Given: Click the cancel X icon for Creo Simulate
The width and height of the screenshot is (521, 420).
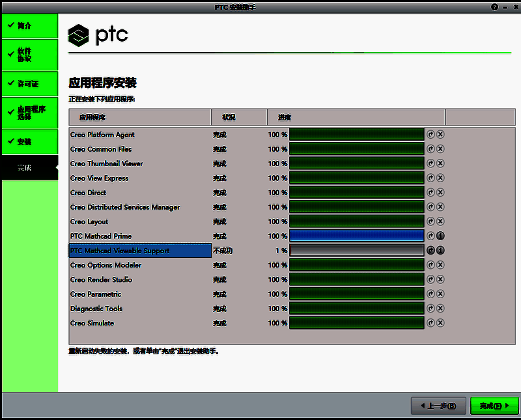Looking at the screenshot, I should (x=441, y=323).
